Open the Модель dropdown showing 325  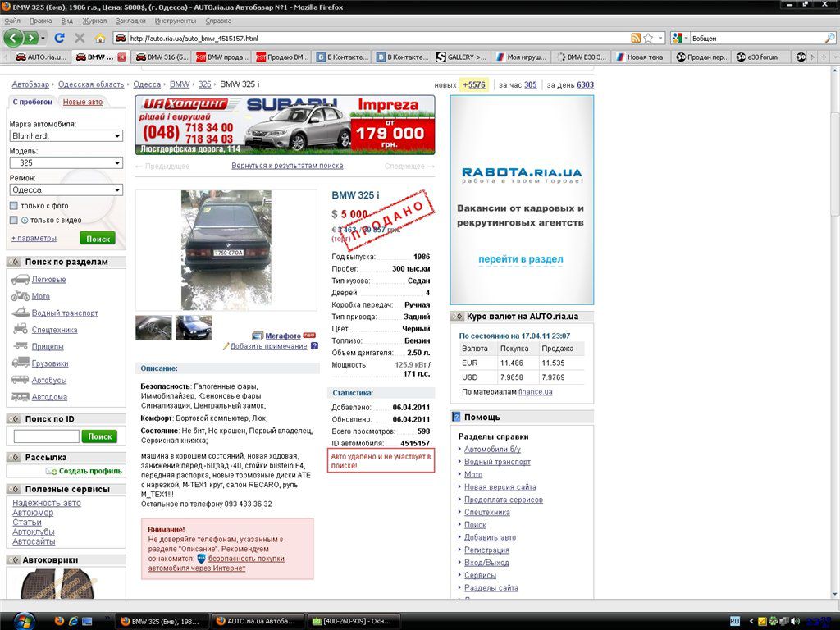tap(66, 163)
